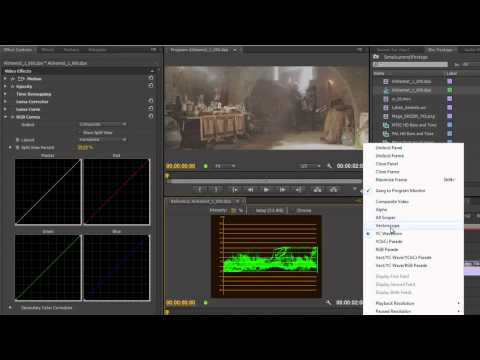This screenshot has height=360, width=480.
Task: Click the Extract button in Program monitor
Action: click(333, 190)
